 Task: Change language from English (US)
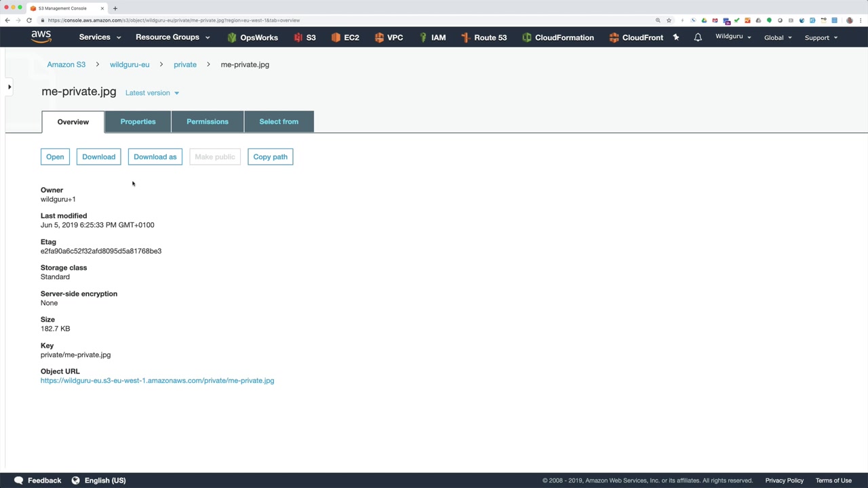click(x=105, y=481)
